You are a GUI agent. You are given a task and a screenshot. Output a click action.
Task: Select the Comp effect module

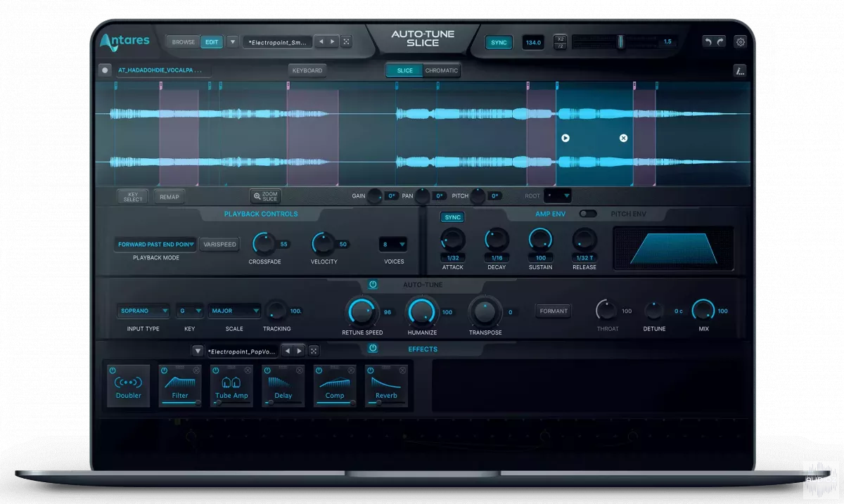(335, 386)
